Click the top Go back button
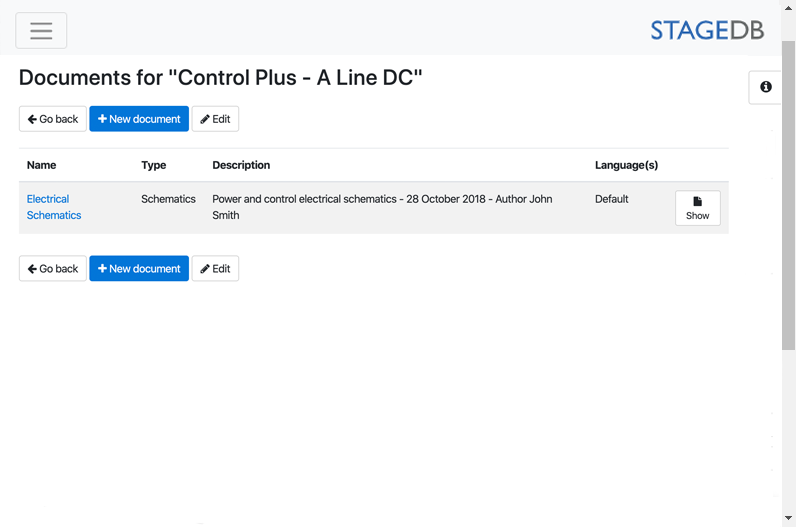The image size is (796, 527). (x=53, y=119)
